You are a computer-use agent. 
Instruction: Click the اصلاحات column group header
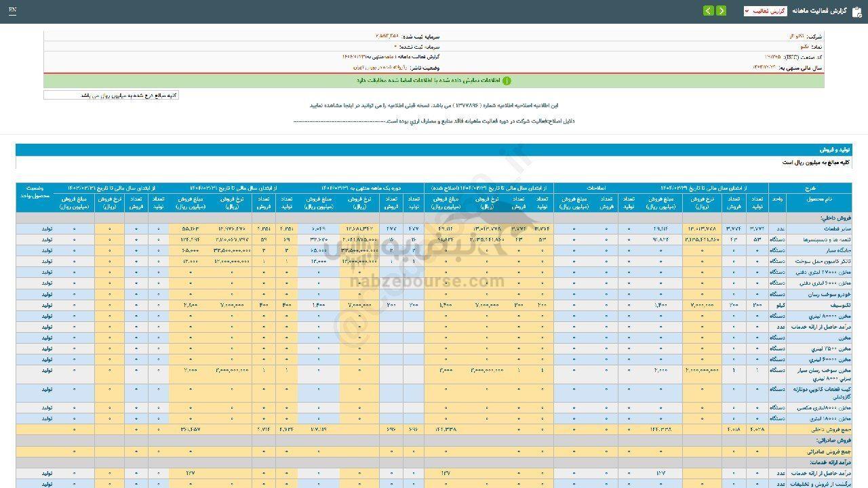595,188
